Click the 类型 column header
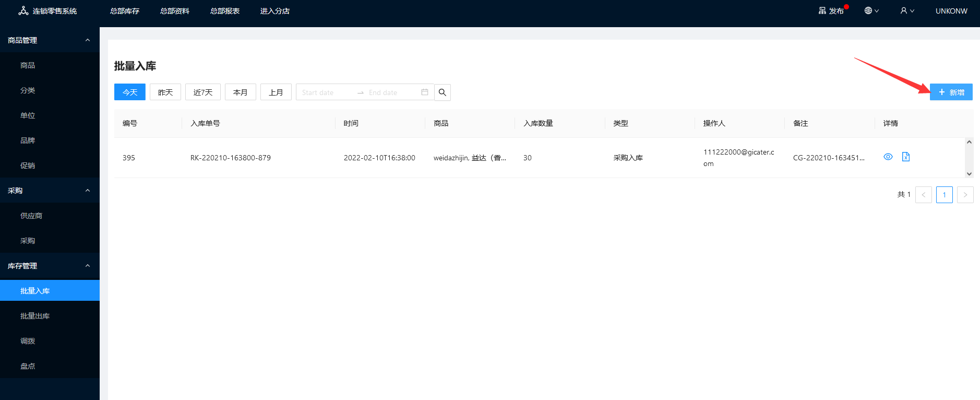Viewport: 980px width, 400px height. pos(621,123)
